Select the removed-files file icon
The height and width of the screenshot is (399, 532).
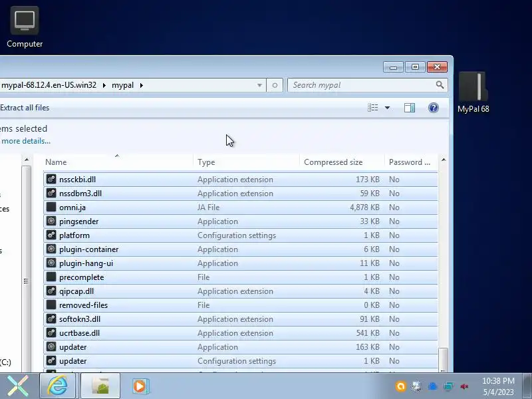(51, 305)
